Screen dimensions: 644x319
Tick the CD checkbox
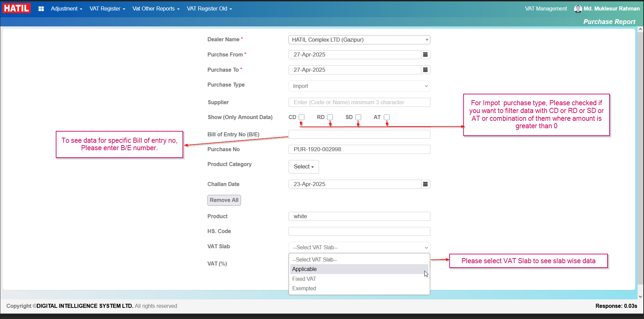coord(302,117)
